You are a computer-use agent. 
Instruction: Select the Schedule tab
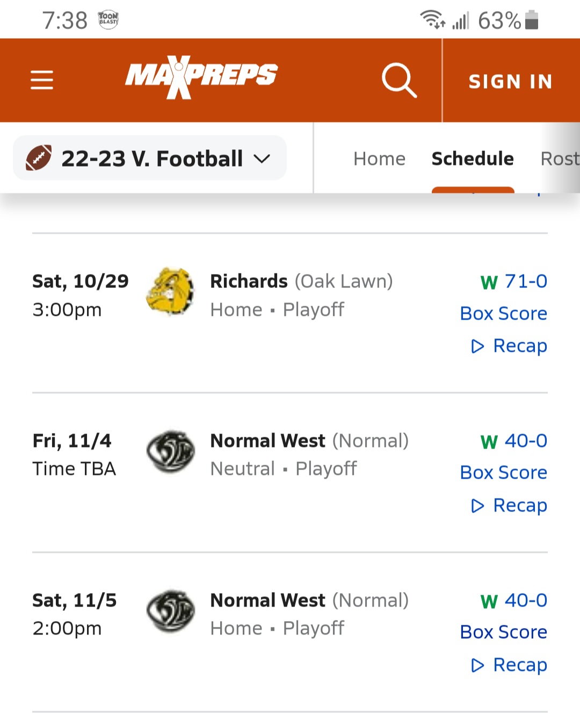click(x=473, y=158)
